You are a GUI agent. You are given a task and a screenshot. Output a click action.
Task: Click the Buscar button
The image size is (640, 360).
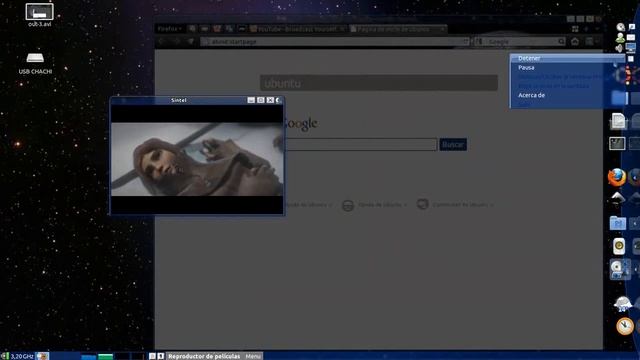tap(453, 144)
